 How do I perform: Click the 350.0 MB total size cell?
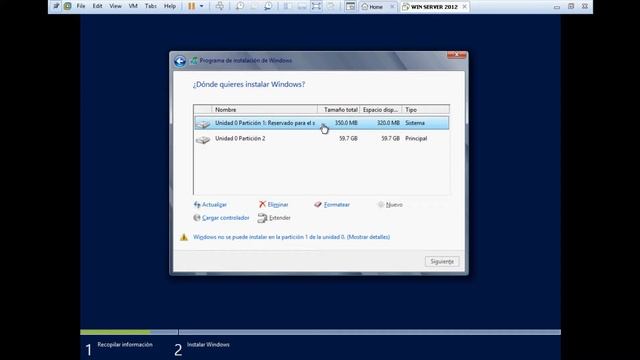pyautogui.click(x=346, y=123)
